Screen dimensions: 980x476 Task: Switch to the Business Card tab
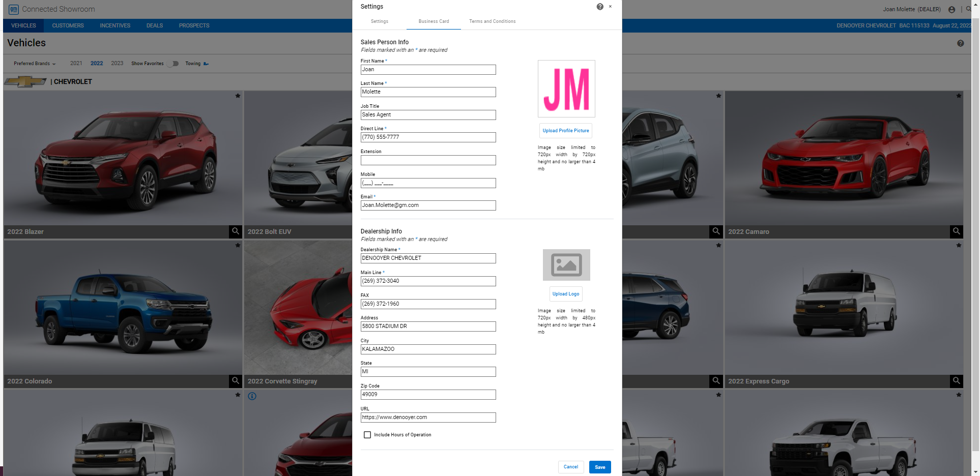click(434, 21)
